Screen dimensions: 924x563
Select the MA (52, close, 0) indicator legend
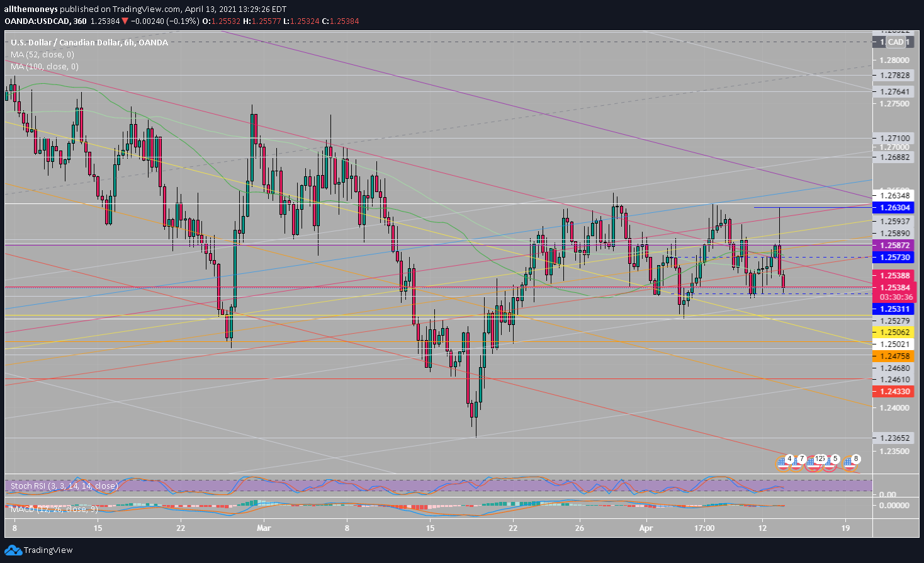point(42,55)
